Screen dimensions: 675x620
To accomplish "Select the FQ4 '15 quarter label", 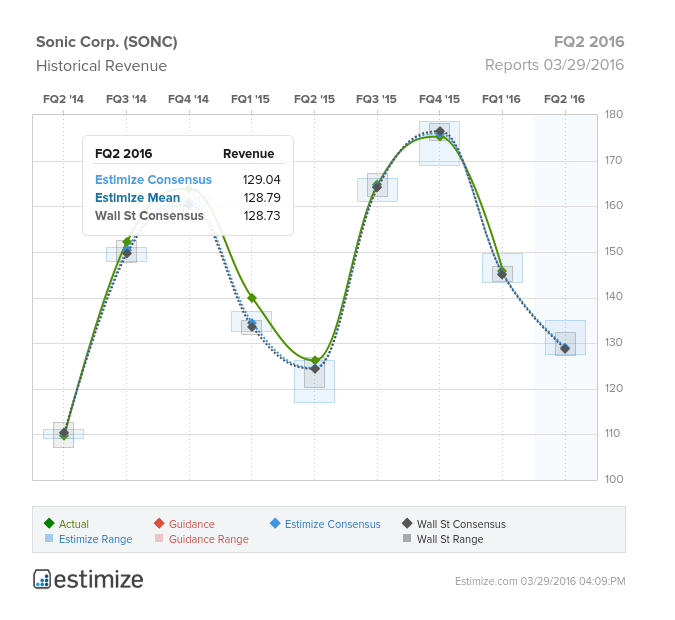I will click(440, 99).
